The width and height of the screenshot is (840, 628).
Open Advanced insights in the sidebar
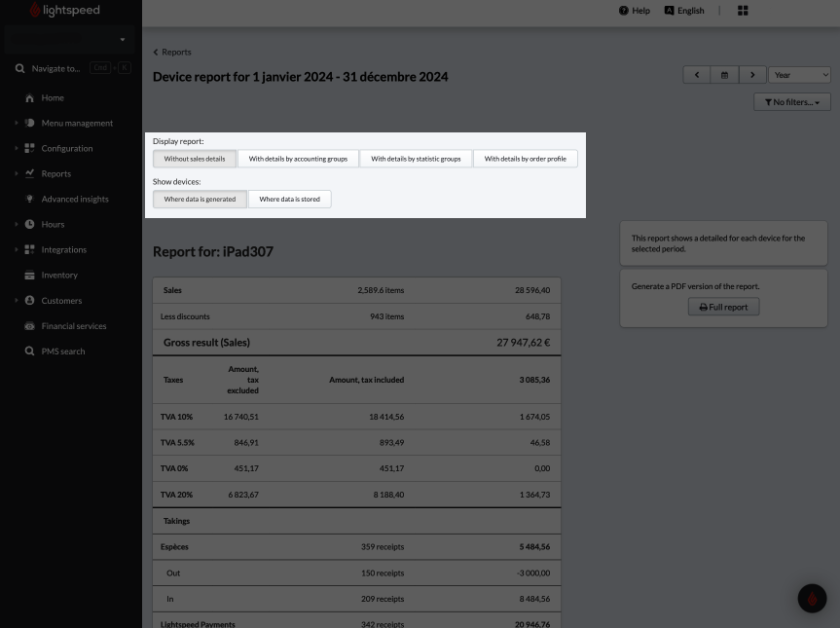point(75,199)
